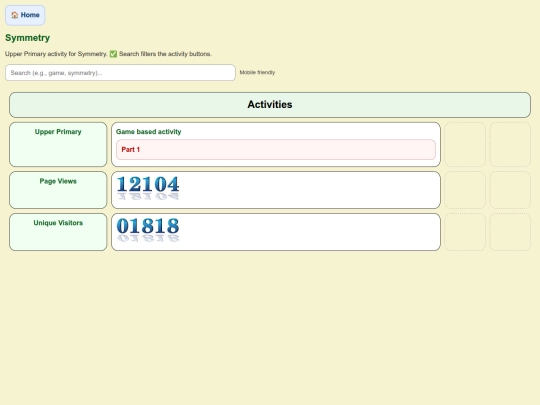Click the 01818 unique visitors counter

[x=148, y=230]
